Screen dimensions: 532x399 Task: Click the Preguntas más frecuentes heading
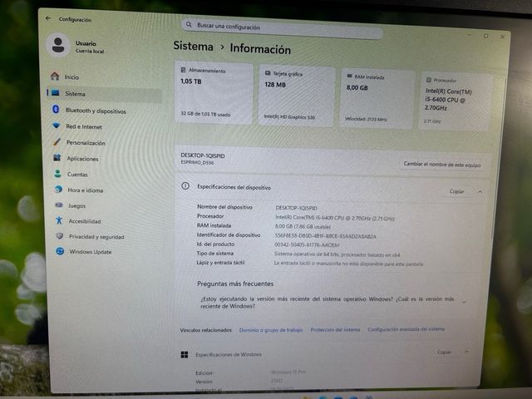click(x=235, y=283)
